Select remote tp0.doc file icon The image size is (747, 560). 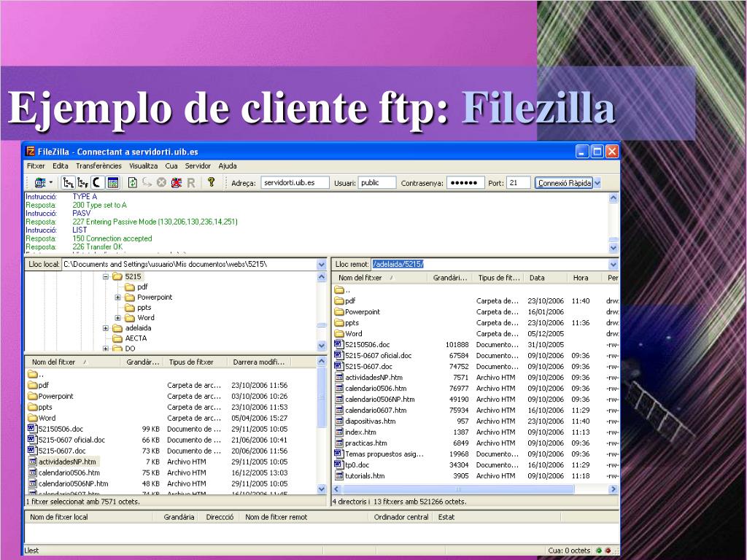(x=338, y=464)
